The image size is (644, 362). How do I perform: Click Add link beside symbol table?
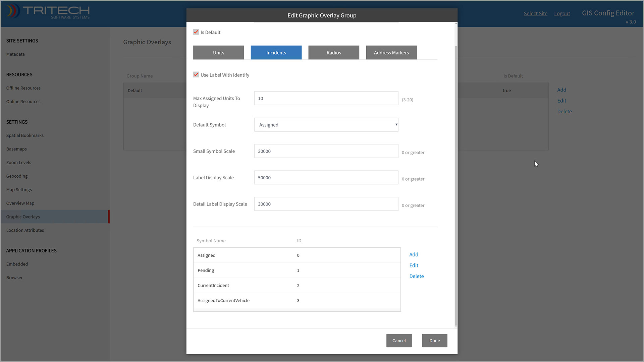tap(414, 255)
